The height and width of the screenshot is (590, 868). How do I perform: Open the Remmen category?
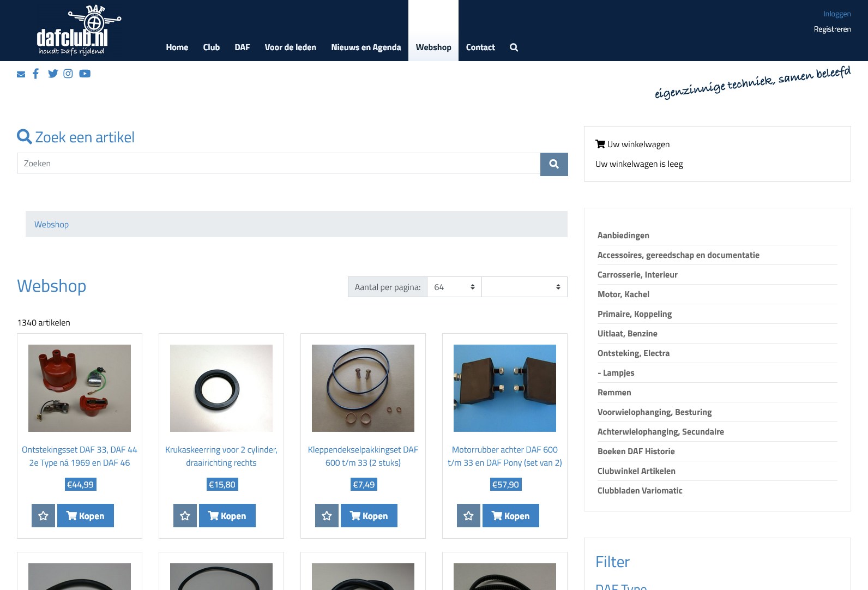pyautogui.click(x=614, y=393)
